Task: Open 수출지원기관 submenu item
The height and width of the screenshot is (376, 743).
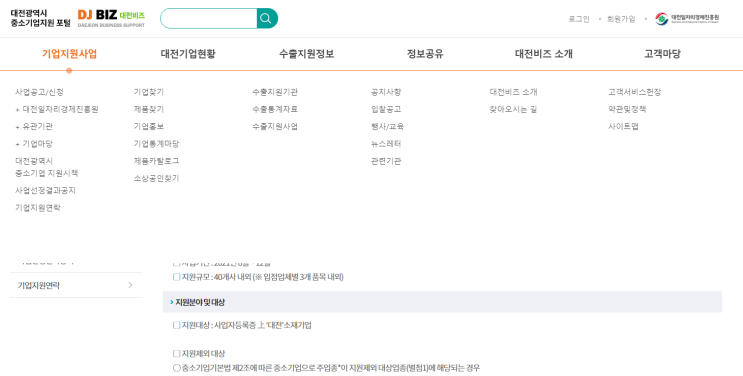Action: 275,92
